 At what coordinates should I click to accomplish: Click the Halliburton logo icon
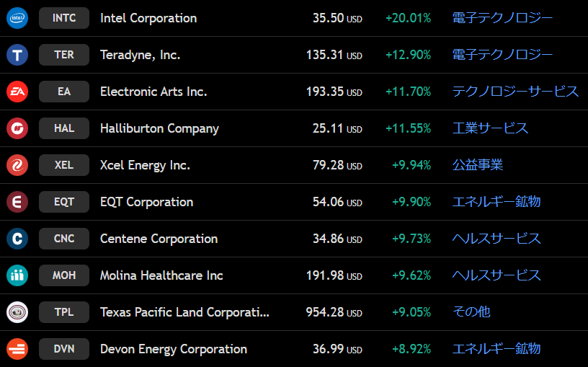tap(17, 128)
